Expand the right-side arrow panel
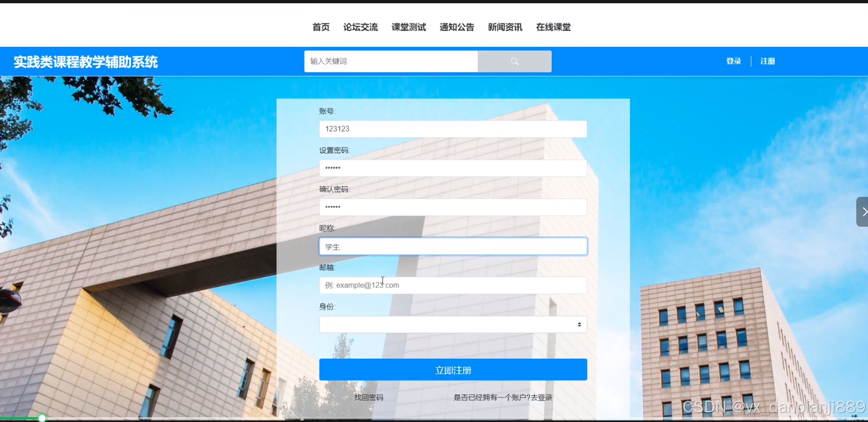 point(862,212)
